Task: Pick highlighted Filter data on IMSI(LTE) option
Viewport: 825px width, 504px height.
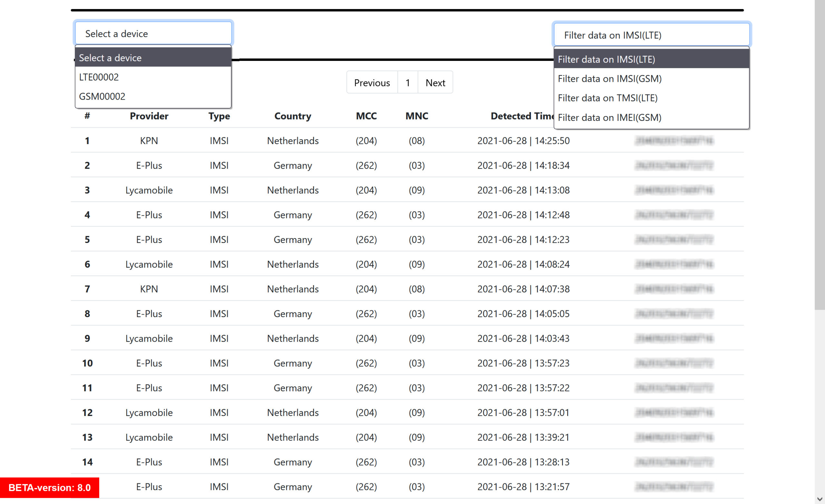Action: tap(651, 59)
